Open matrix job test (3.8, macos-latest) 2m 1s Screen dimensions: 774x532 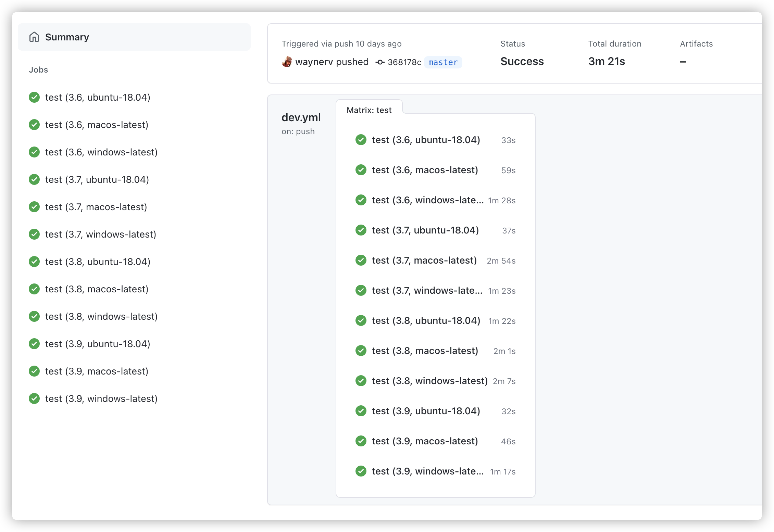coord(425,351)
